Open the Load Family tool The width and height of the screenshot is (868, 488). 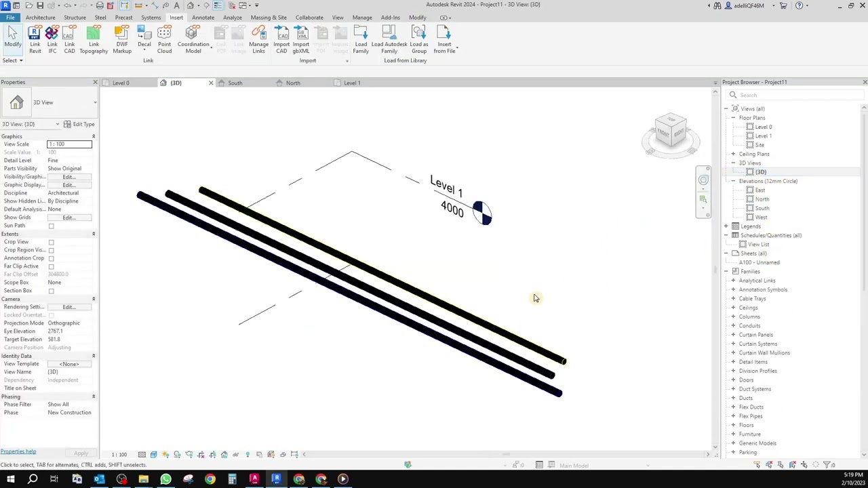(x=361, y=39)
